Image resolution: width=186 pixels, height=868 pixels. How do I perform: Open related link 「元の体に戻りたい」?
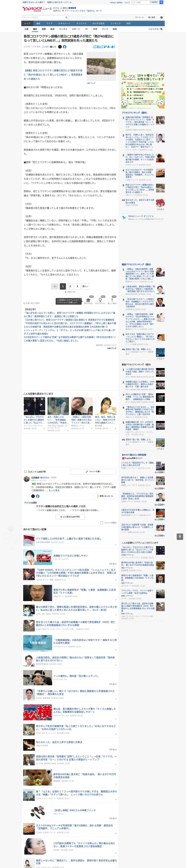[x=69, y=319]
